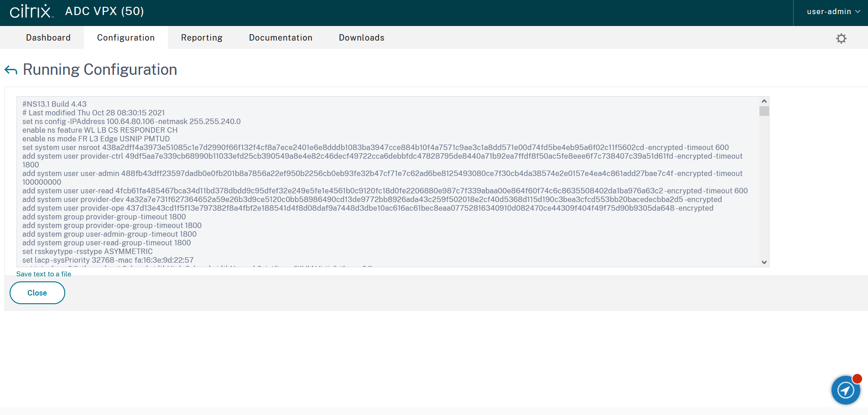
Task: Click the 'add system group user-read-group' line
Action: 107,243
